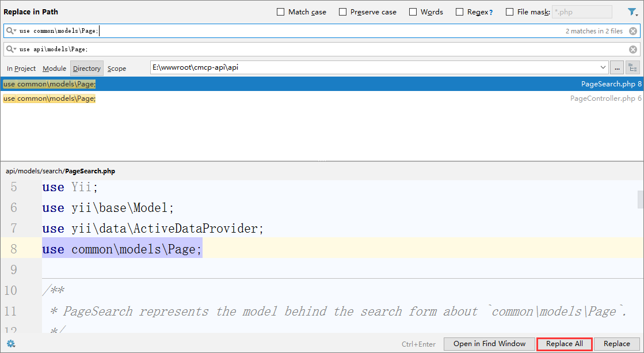
Task: Toggle recursive directory search icon
Action: click(633, 68)
